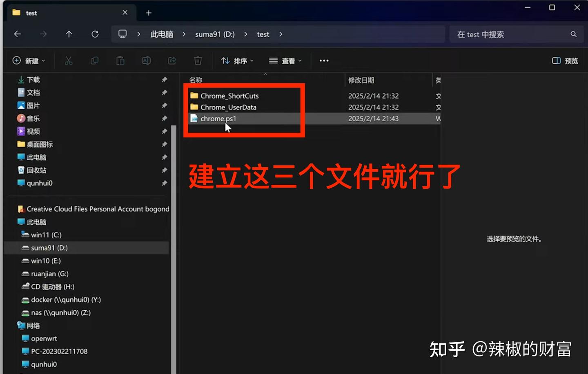Expand chevron after suma91 (D:) breadcrumb
Screen dimensions: 588x374
245,34
